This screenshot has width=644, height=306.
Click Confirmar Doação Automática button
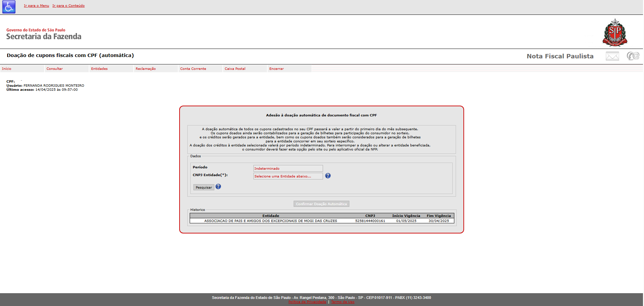[321, 204]
